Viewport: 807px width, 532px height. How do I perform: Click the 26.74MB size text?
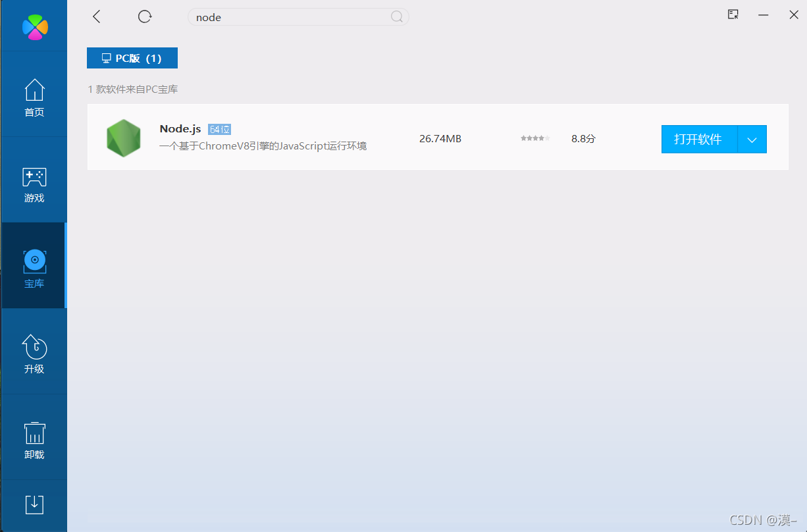(440, 139)
